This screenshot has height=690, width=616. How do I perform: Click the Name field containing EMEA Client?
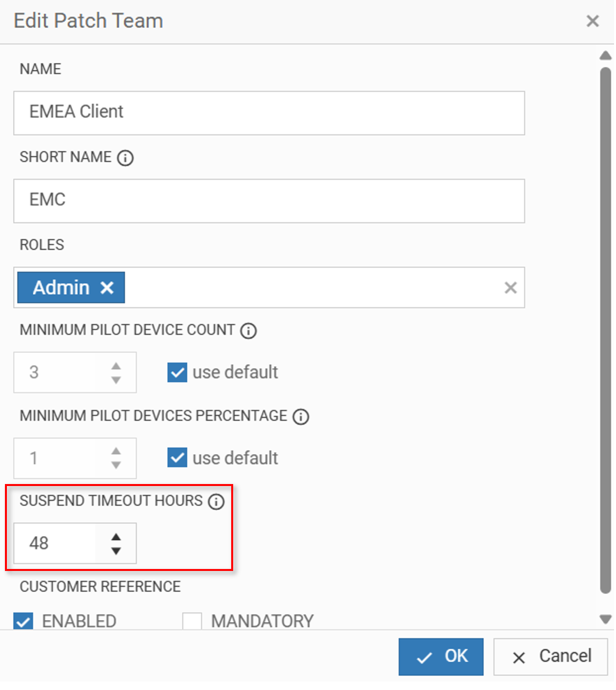point(269,113)
